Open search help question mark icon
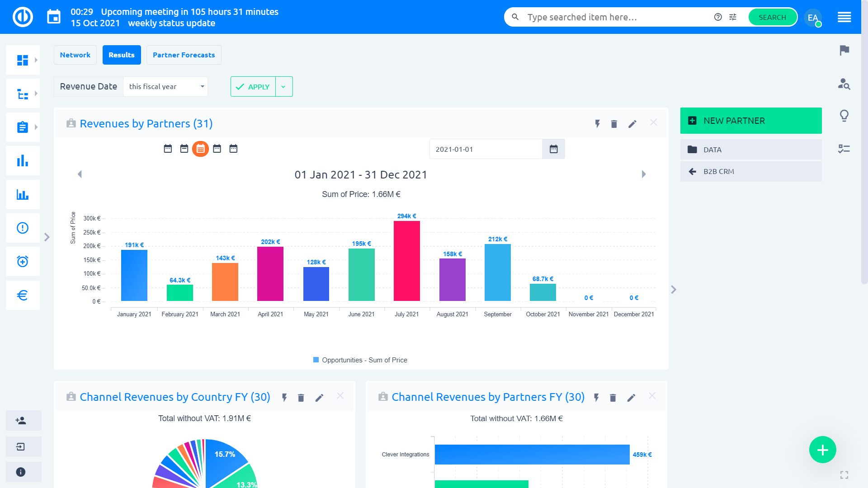The height and width of the screenshot is (488, 868). pos(718,17)
